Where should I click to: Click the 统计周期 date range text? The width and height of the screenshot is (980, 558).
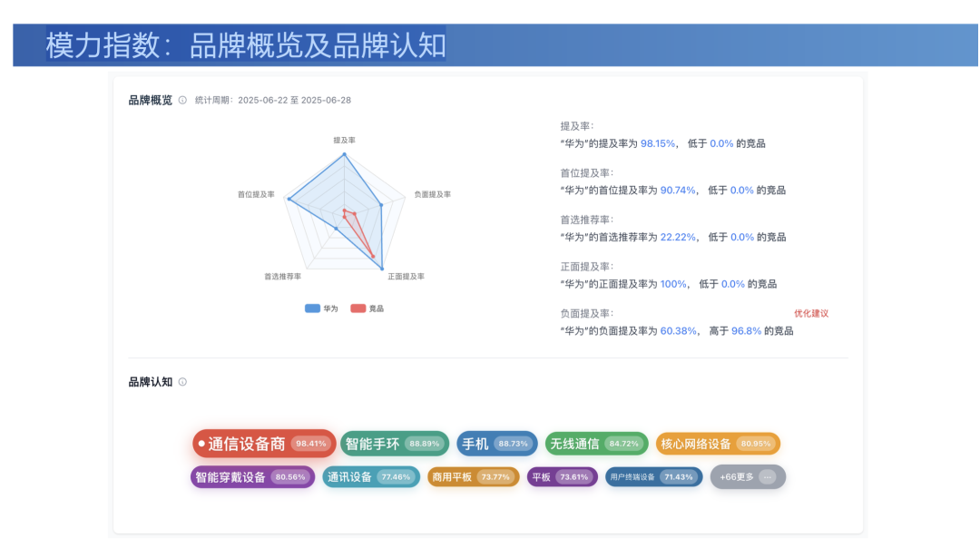[272, 100]
